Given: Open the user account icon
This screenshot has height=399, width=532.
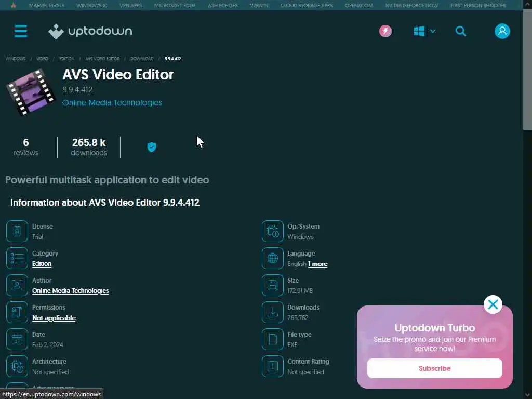Looking at the screenshot, I should click(502, 31).
